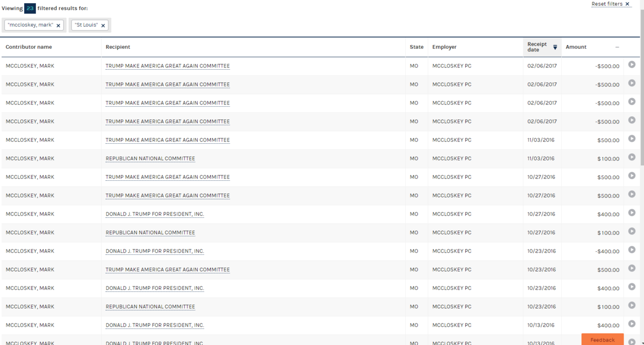Open details arrow for 11/03/2016 $500.00 row
Screen dimensions: 644x345
[632, 138]
